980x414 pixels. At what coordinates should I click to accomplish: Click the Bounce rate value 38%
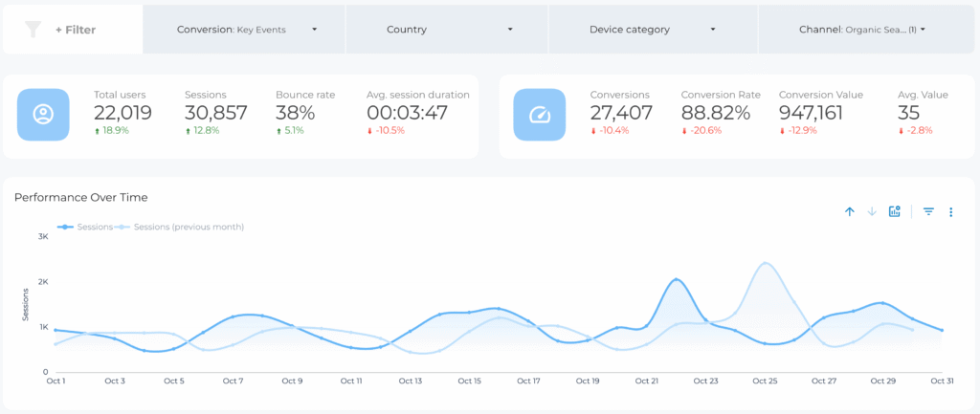pyautogui.click(x=297, y=113)
